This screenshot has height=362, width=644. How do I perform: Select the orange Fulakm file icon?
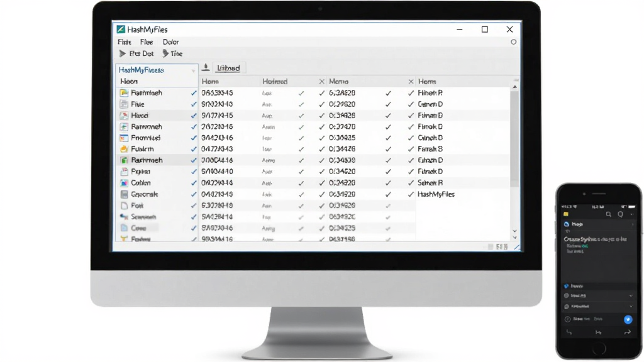pyautogui.click(x=124, y=149)
